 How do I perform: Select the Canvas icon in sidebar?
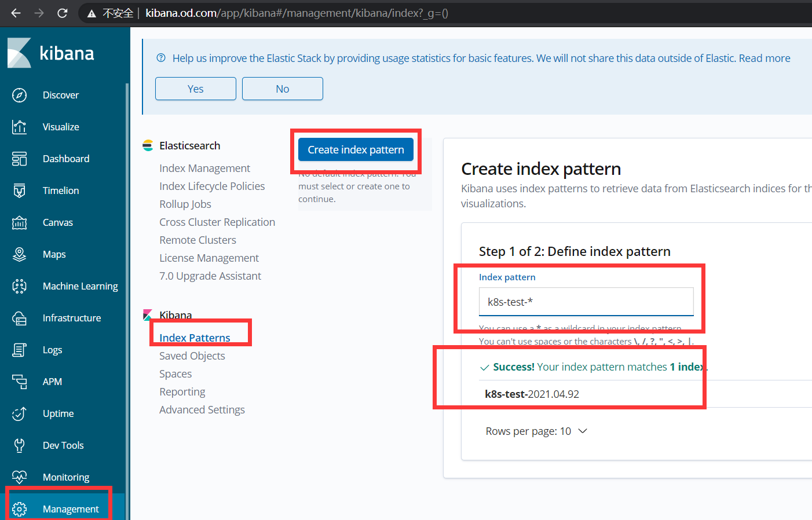tap(19, 222)
